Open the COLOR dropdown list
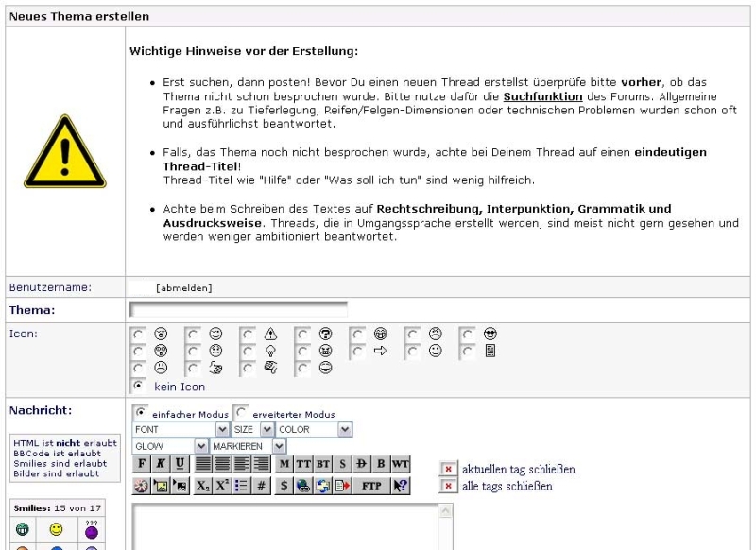Image resolution: width=756 pixels, height=550 pixels. click(x=314, y=429)
